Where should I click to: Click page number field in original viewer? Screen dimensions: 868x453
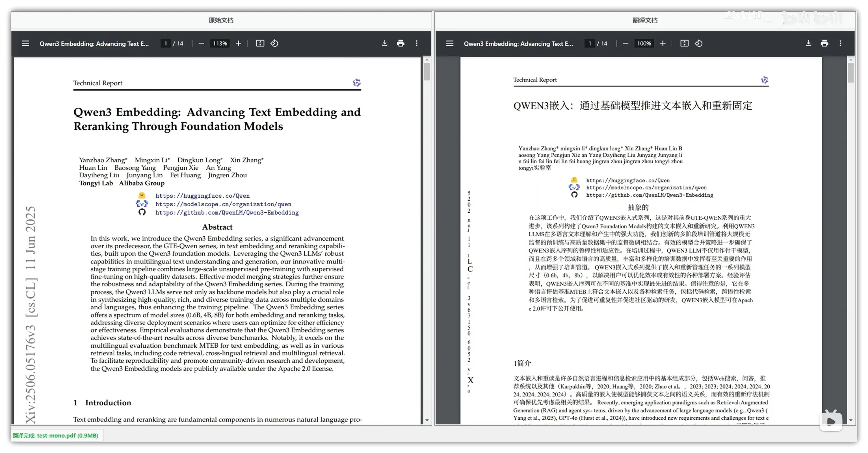pyautogui.click(x=165, y=43)
